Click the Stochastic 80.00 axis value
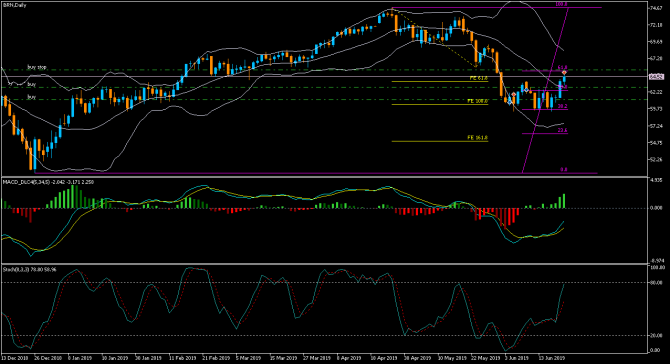 point(657,282)
